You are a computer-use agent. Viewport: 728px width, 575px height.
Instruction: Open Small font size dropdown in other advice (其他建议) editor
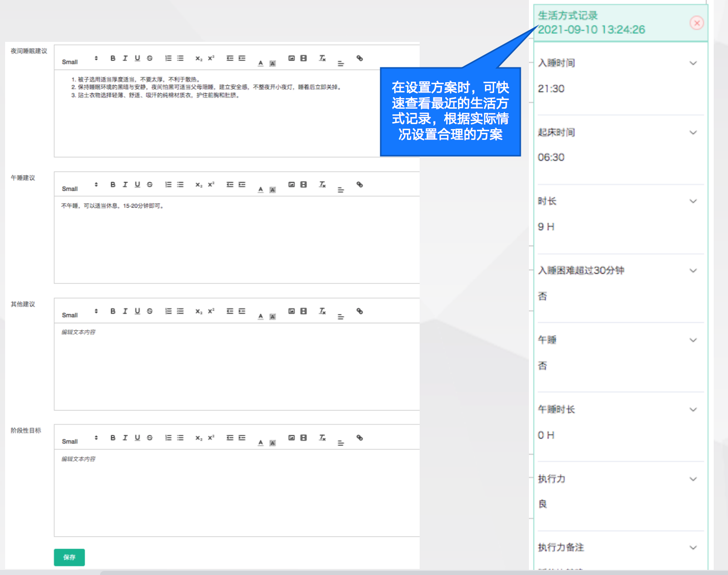pyautogui.click(x=80, y=313)
